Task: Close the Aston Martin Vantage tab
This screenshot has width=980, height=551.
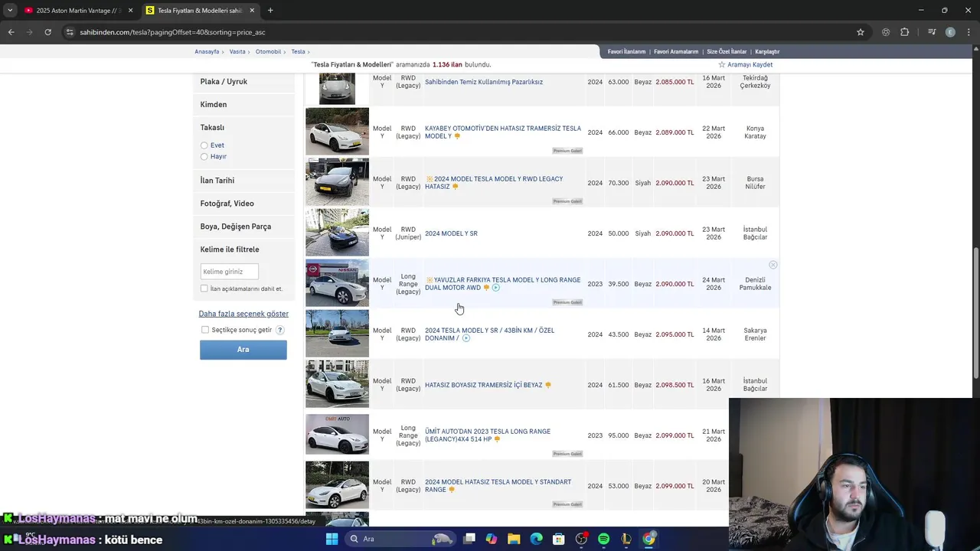Action: (130, 10)
